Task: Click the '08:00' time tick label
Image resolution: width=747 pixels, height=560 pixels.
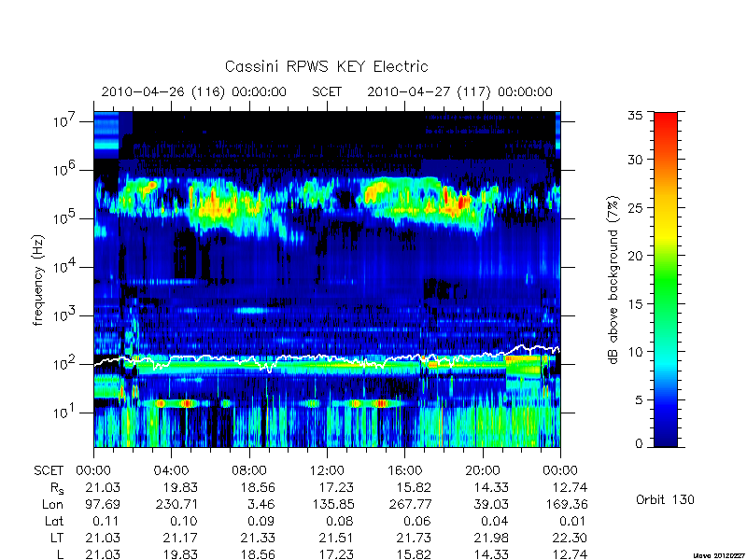Action: [x=249, y=471]
